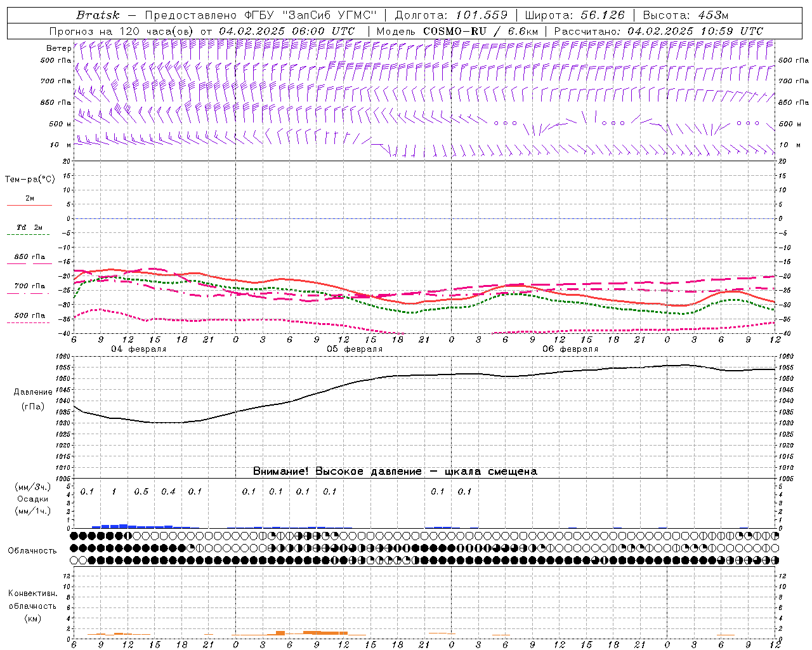Click the Давление pressure panel label
The image size is (812, 650).
33,392
